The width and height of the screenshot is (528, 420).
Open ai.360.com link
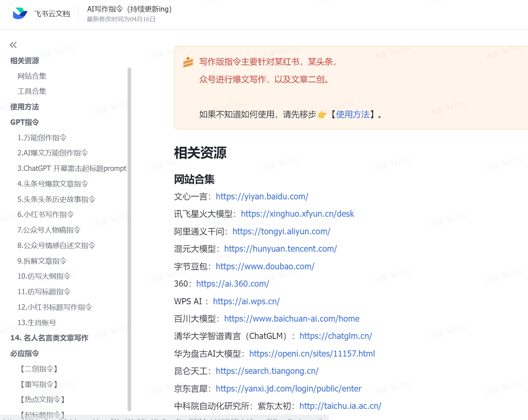(x=233, y=284)
